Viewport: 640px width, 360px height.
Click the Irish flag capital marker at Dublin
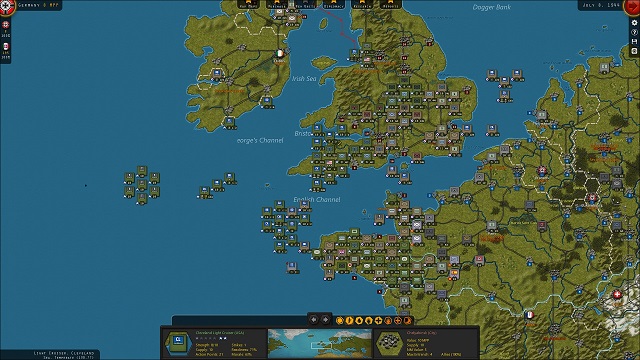click(280, 54)
